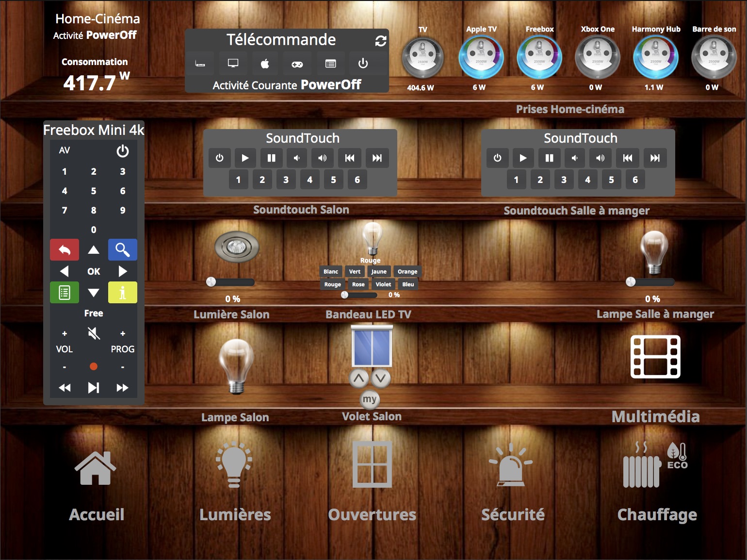Power off via Télécommande power icon
The height and width of the screenshot is (560, 747).
[363, 64]
